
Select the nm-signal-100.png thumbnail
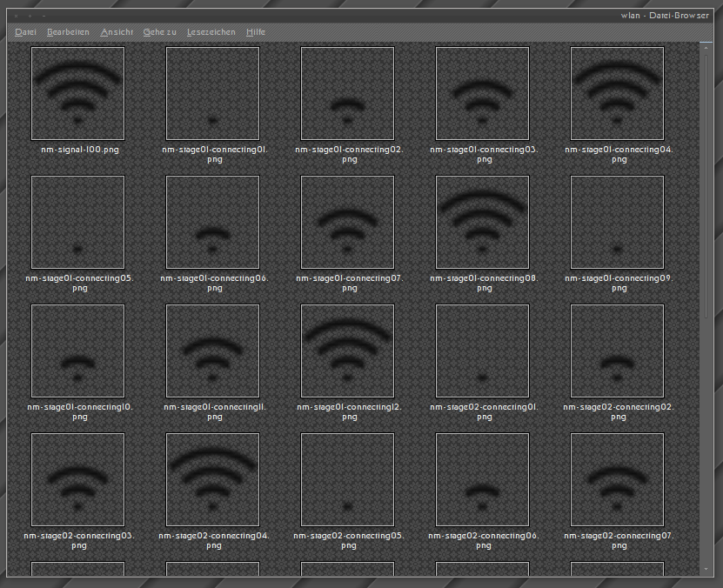pyautogui.click(x=78, y=93)
